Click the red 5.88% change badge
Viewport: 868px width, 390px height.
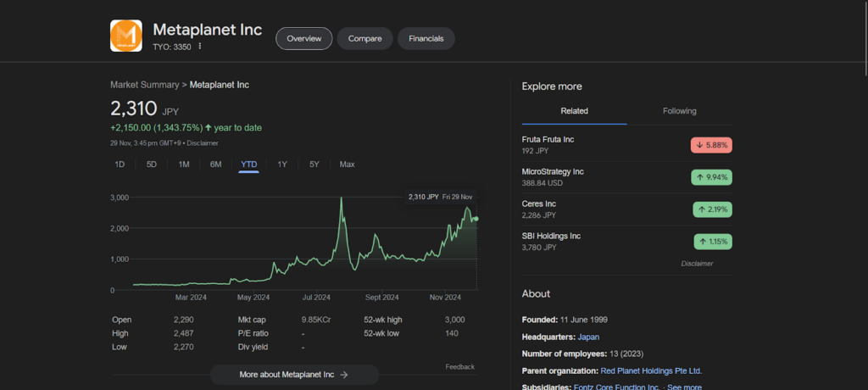(711, 145)
